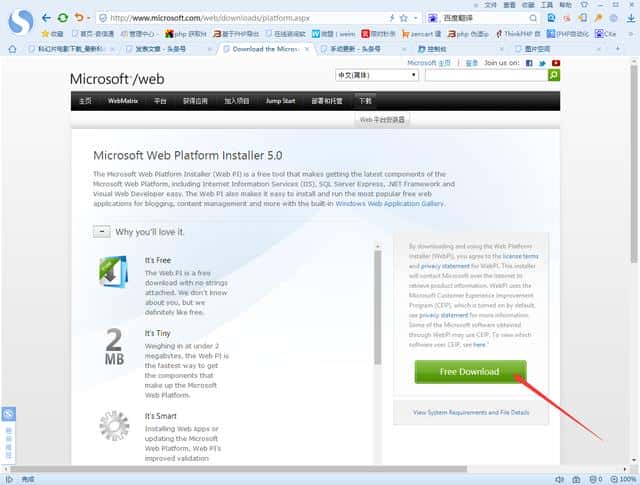Click the green site search button
The image size is (640, 485).
click(x=553, y=75)
